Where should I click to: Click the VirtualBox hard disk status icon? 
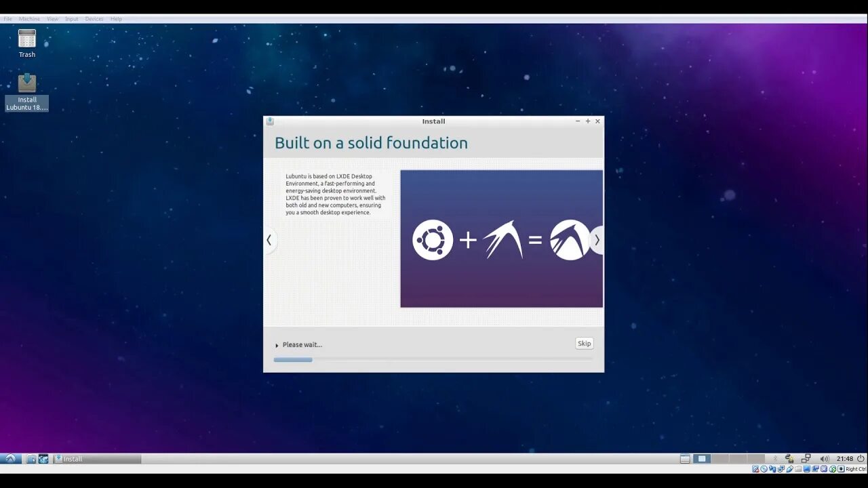[x=755, y=469]
